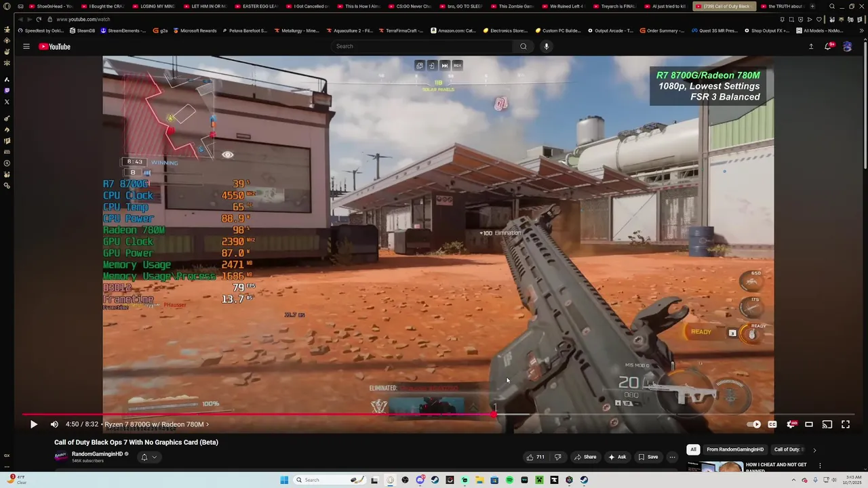This screenshot has height=488, width=868.
Task: Open the RandomGaminginHD channel name
Action: point(97,454)
